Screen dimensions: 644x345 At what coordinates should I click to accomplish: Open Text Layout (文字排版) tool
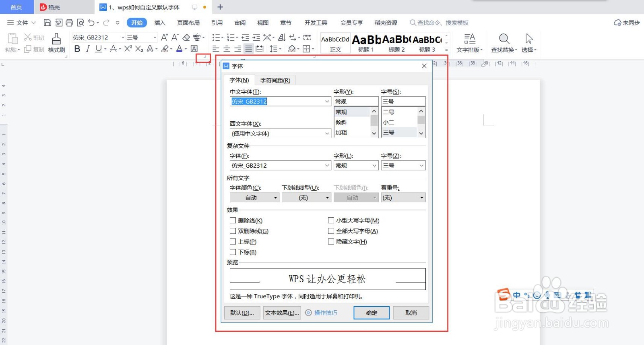pyautogui.click(x=469, y=43)
